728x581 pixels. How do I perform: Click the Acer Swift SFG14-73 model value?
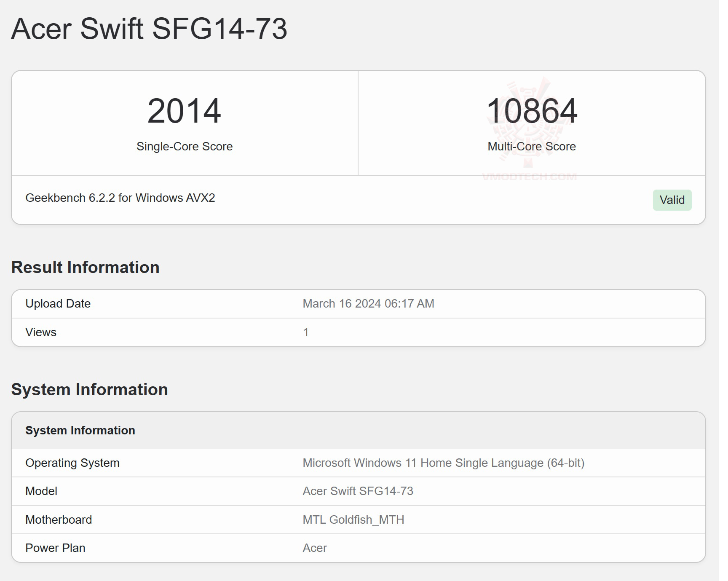358,491
